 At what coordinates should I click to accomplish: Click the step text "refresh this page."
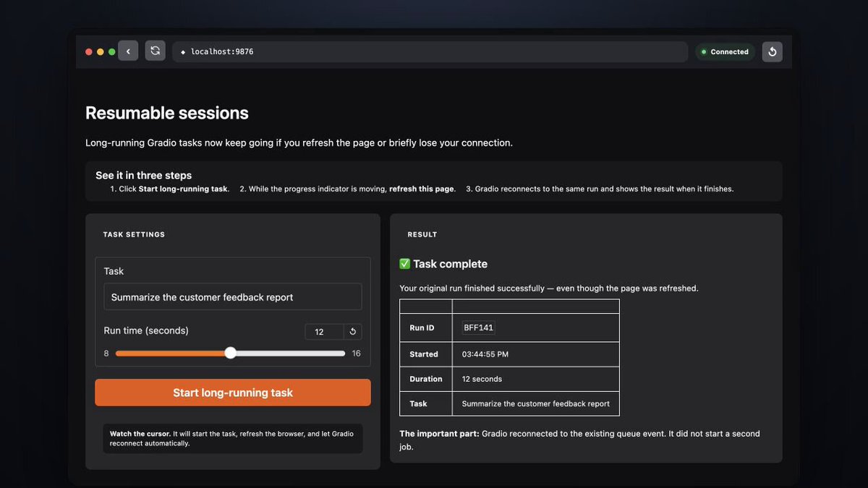point(422,189)
